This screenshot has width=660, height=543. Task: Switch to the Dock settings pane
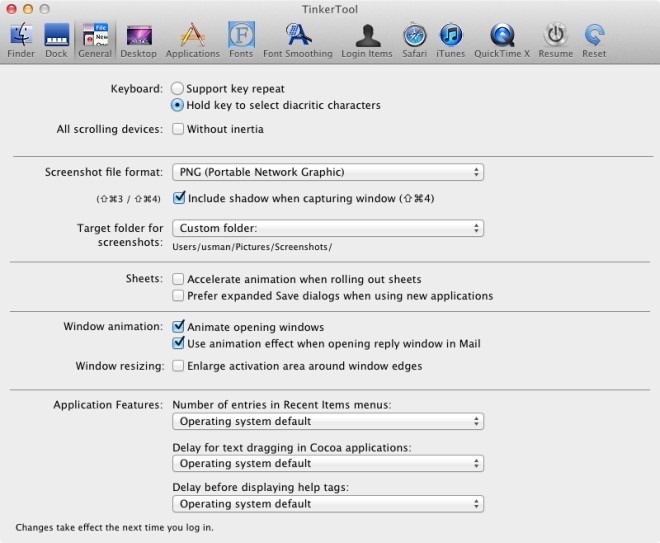(x=56, y=40)
